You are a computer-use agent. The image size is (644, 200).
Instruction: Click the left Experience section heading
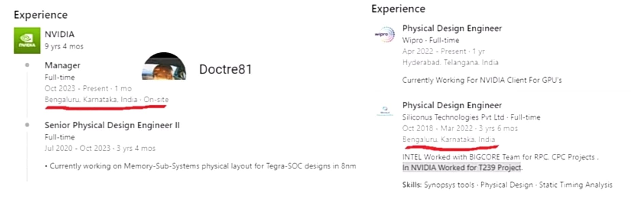[40, 15]
